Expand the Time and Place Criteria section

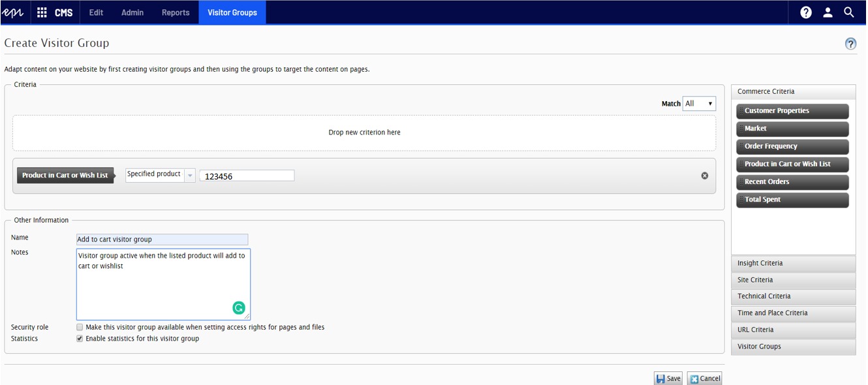[793, 313]
